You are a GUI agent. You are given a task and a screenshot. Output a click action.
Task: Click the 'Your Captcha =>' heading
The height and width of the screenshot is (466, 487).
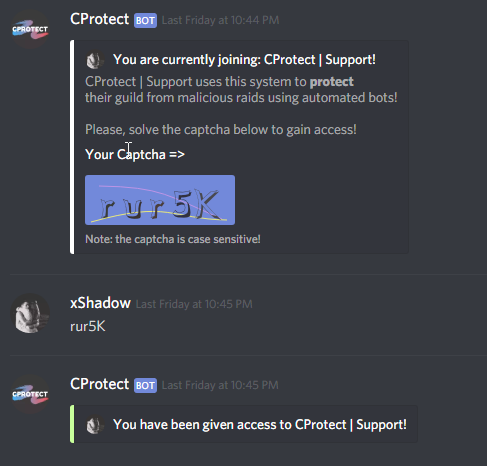(135, 154)
